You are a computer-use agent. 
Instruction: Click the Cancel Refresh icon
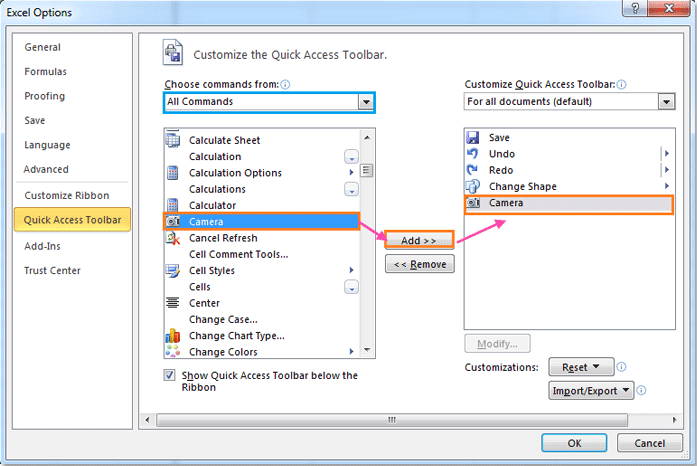(x=172, y=238)
